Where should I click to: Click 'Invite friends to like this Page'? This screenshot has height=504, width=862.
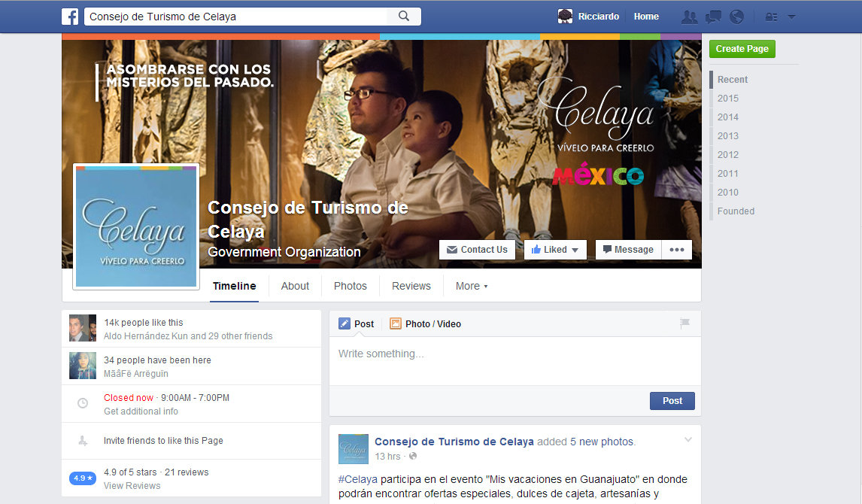(x=163, y=441)
